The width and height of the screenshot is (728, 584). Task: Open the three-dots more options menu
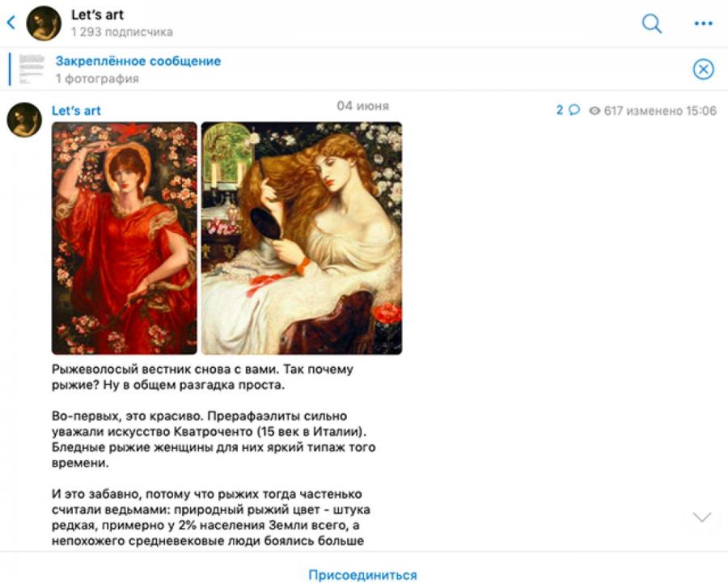(x=704, y=23)
